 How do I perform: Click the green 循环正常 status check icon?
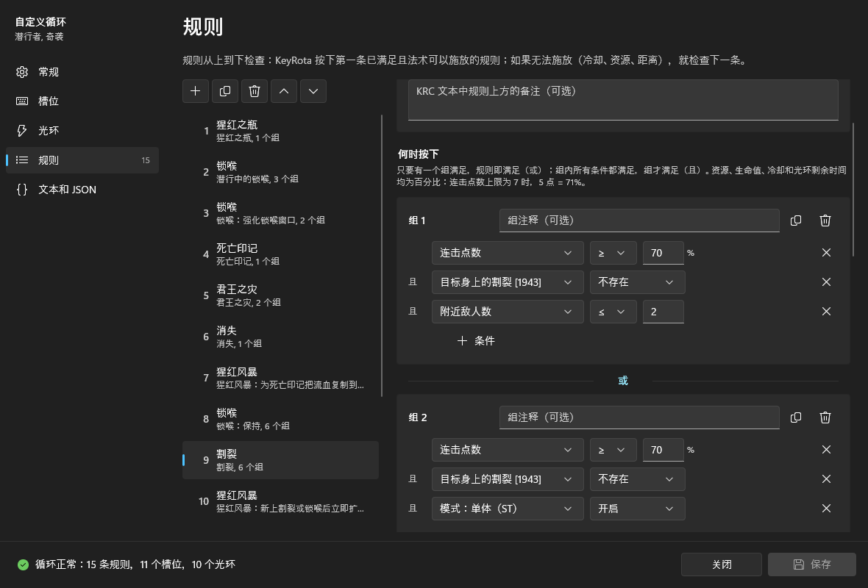click(x=24, y=564)
